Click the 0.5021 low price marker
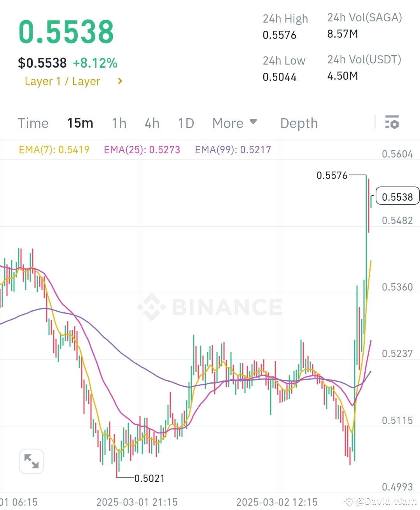This screenshot has width=420, height=510. pos(150,478)
